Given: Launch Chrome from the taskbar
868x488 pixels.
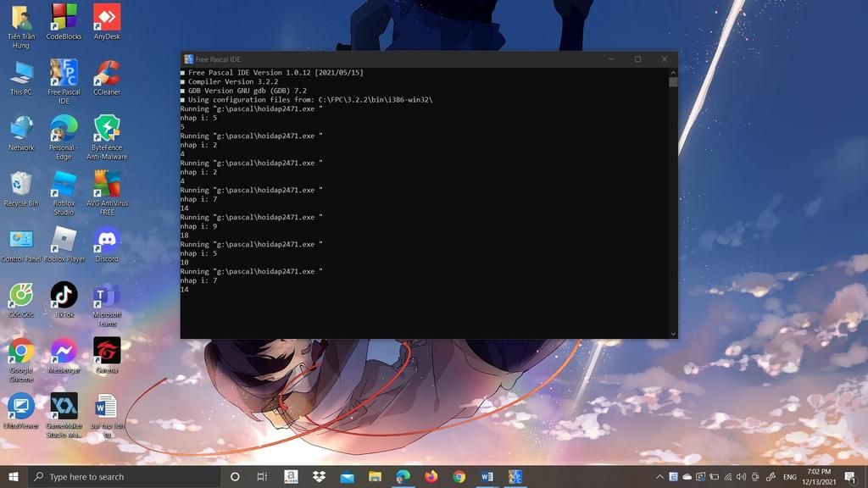Looking at the screenshot, I should [x=459, y=476].
